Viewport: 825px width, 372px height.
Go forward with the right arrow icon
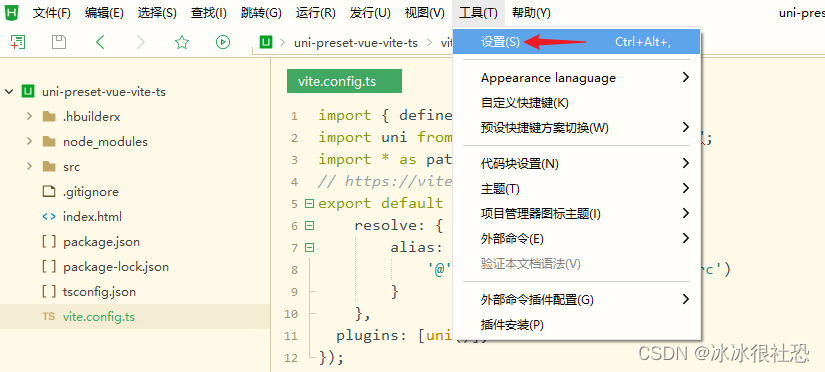click(140, 42)
